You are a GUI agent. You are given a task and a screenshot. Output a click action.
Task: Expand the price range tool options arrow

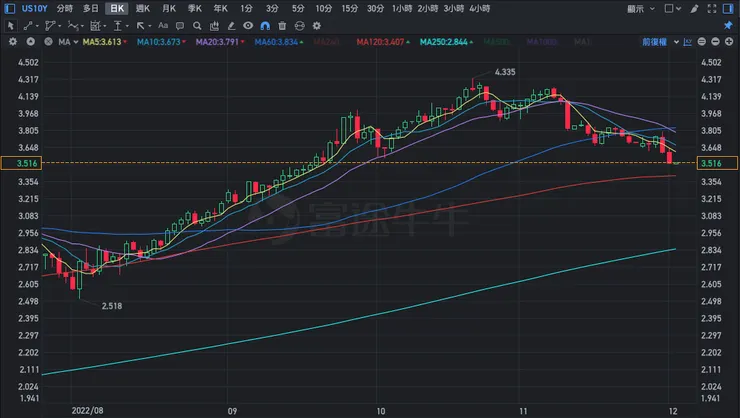127,26
